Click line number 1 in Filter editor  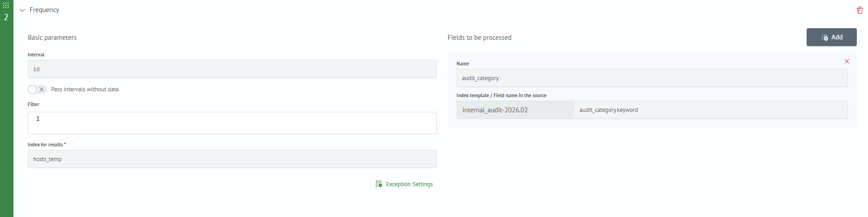pos(38,119)
